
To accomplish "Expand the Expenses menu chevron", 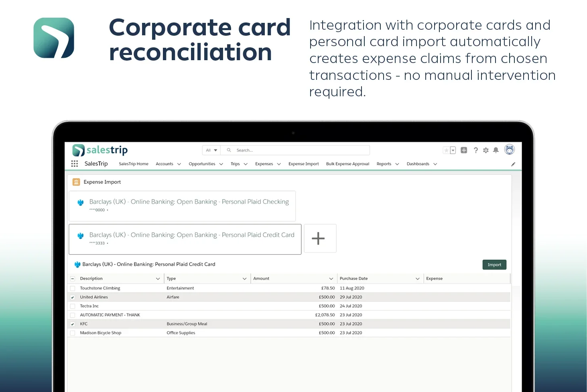I will [x=279, y=164].
